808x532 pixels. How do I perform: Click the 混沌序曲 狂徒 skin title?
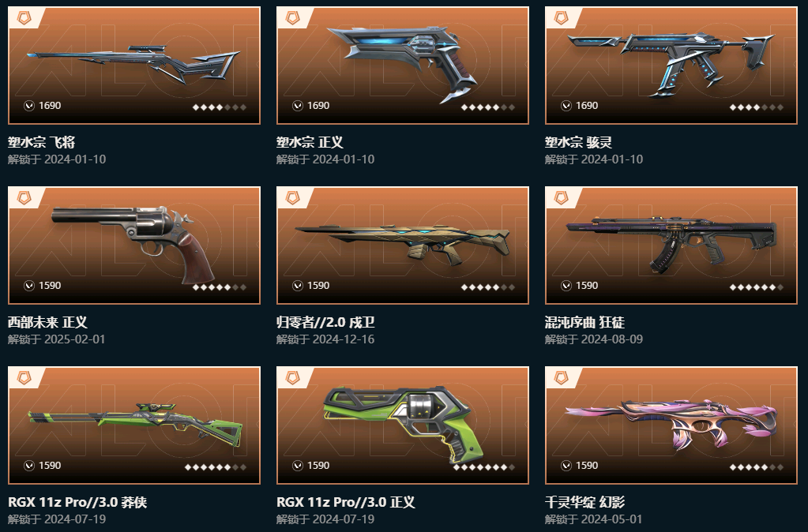(x=584, y=322)
